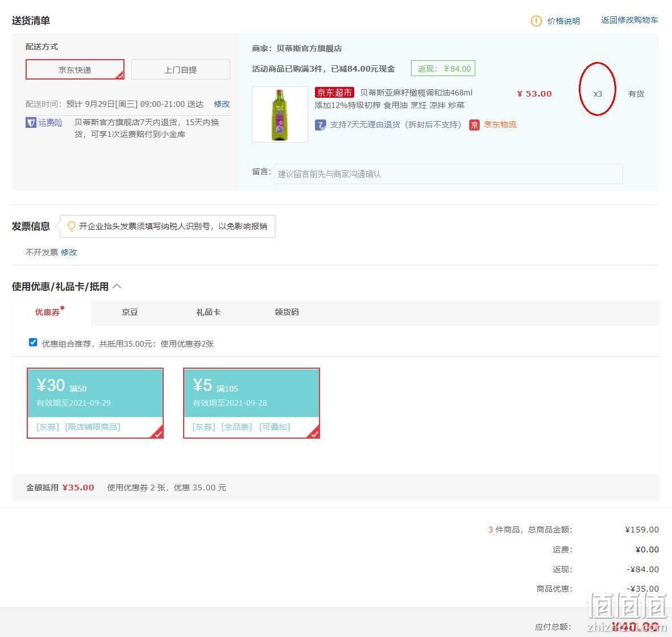This screenshot has height=637, width=672.
Task: Collapse the 使用优惠/礼品卡/抵用 section
Action: pos(117,286)
